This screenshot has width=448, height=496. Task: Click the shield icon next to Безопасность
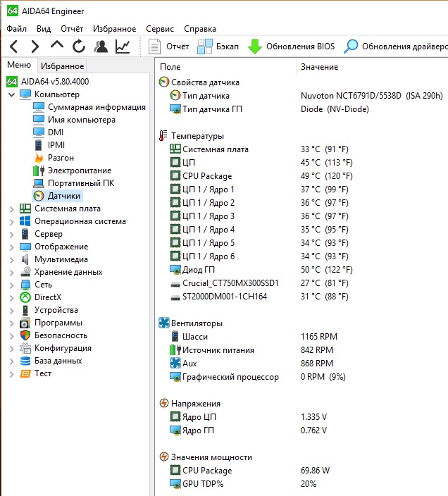point(25,335)
